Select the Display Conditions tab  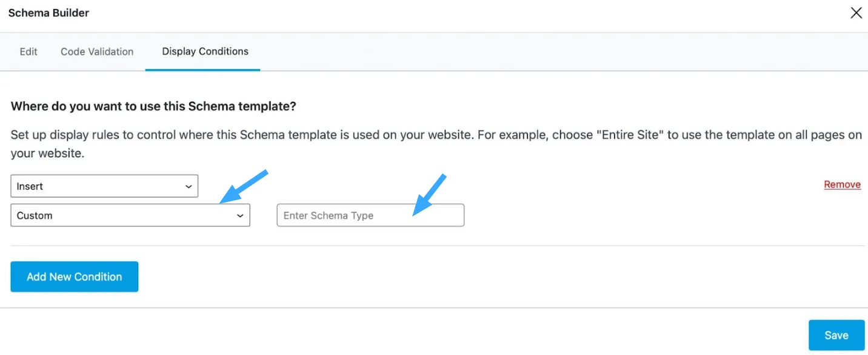(x=205, y=52)
